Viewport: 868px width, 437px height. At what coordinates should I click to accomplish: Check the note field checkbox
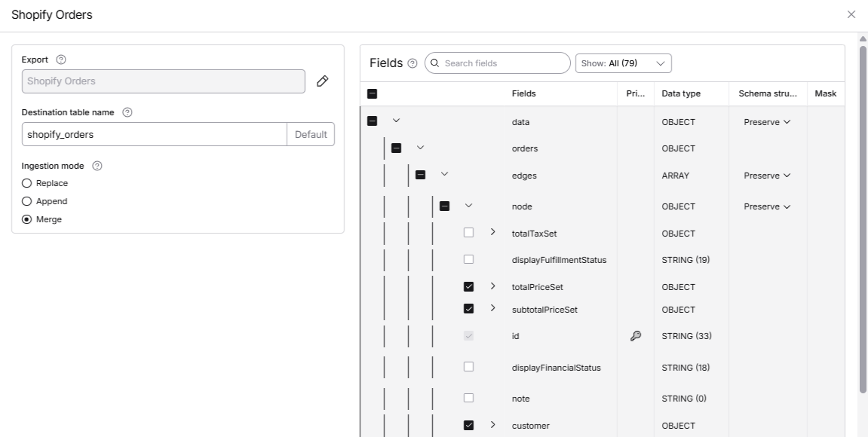coord(469,398)
